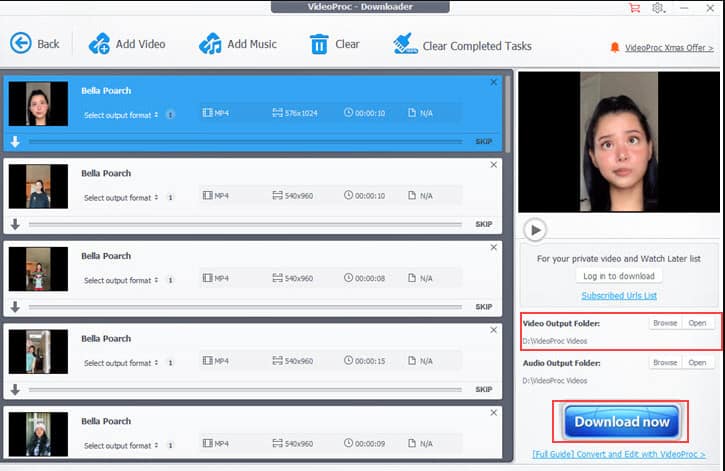This screenshot has height=471, width=725.
Task: Remove the second Bella Poarch 00:00:10 task
Action: click(493, 165)
